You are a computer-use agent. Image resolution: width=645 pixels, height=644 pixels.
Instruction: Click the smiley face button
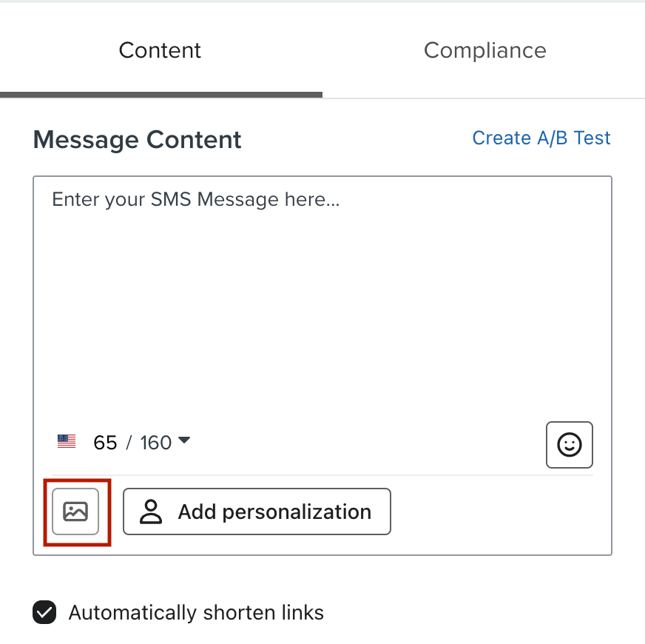coord(570,445)
